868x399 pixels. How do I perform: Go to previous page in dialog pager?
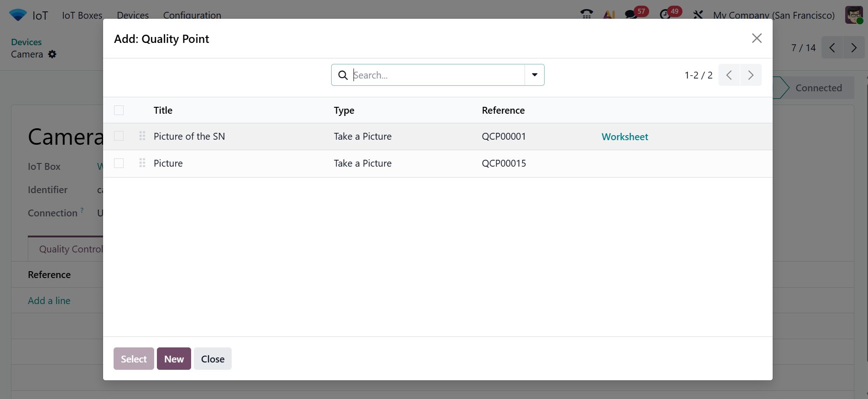tap(729, 75)
